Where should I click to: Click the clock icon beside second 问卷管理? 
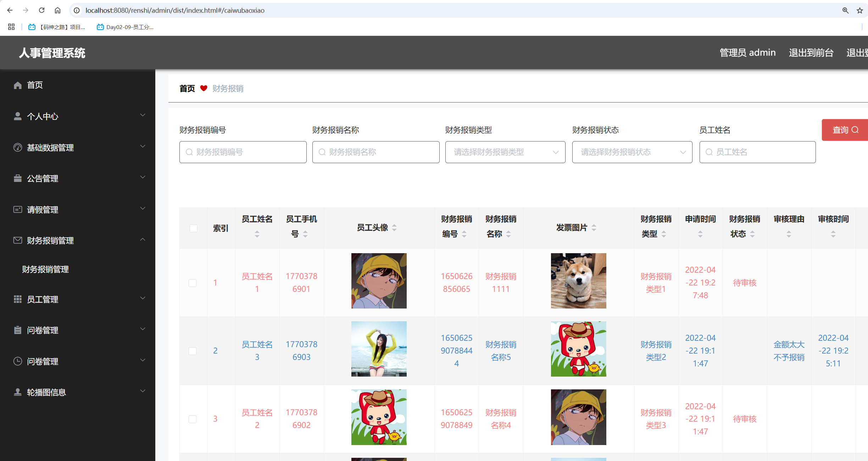coord(18,361)
